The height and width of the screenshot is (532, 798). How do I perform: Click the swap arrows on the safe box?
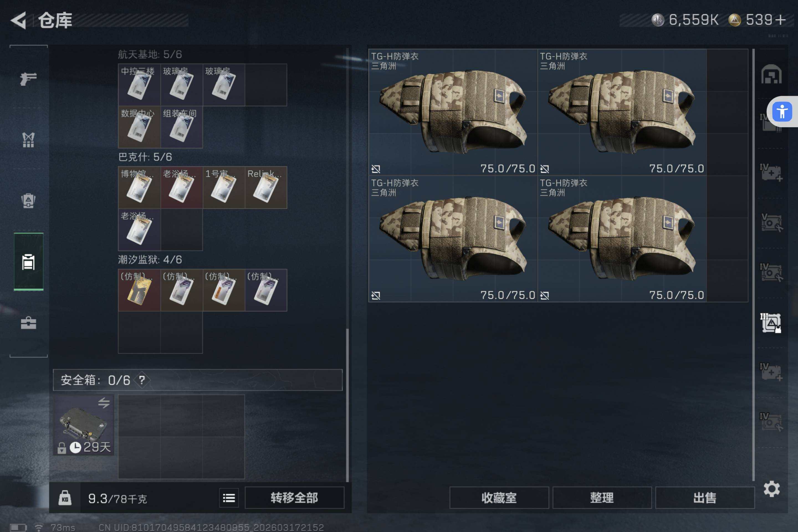104,403
